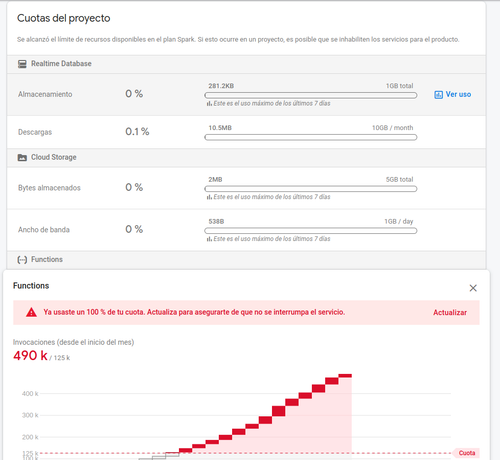Image resolution: width=500 pixels, height=460 pixels.
Task: Click the red warning triangle icon
Action: click(31, 312)
